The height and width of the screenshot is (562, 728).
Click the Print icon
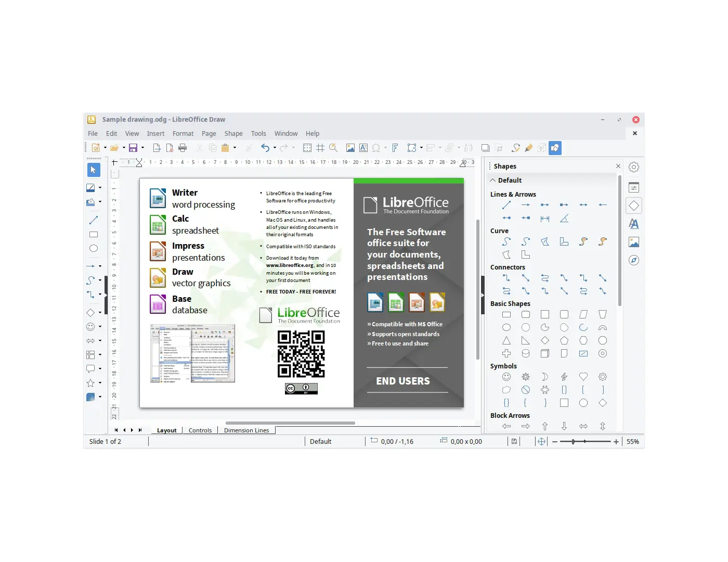pos(183,148)
